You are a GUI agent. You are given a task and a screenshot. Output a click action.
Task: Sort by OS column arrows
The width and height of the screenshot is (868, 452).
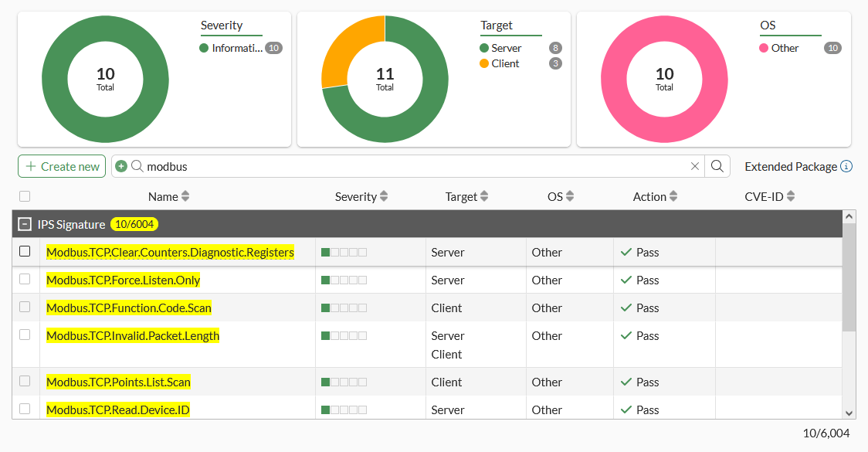pyautogui.click(x=571, y=197)
